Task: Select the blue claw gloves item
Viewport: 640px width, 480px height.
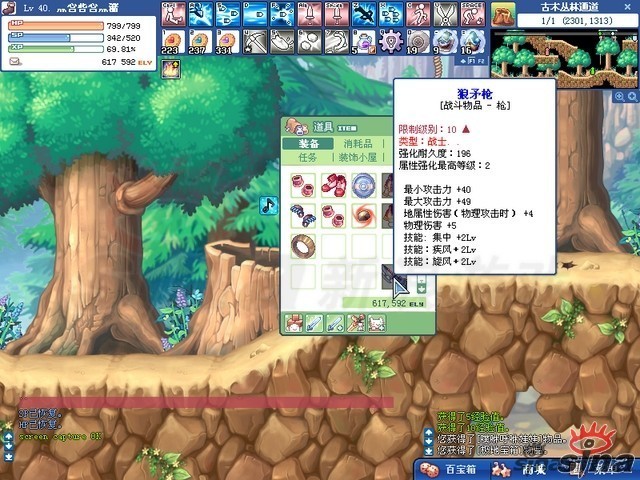Action: pyautogui.click(x=303, y=216)
